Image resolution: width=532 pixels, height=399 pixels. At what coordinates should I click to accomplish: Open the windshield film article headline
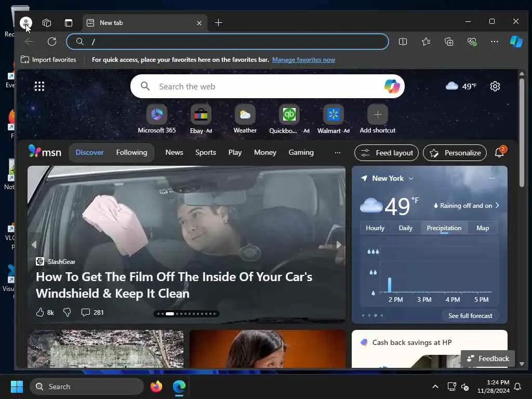click(x=174, y=285)
